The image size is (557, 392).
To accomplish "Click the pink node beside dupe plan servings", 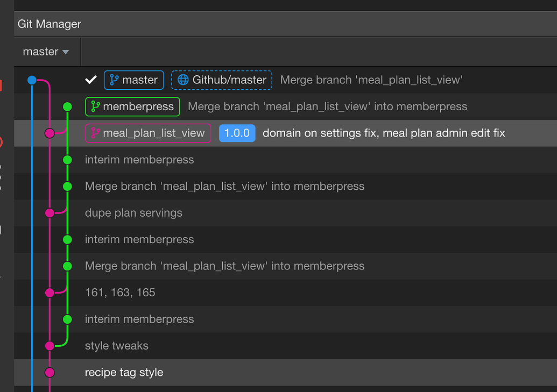I will click(50, 213).
